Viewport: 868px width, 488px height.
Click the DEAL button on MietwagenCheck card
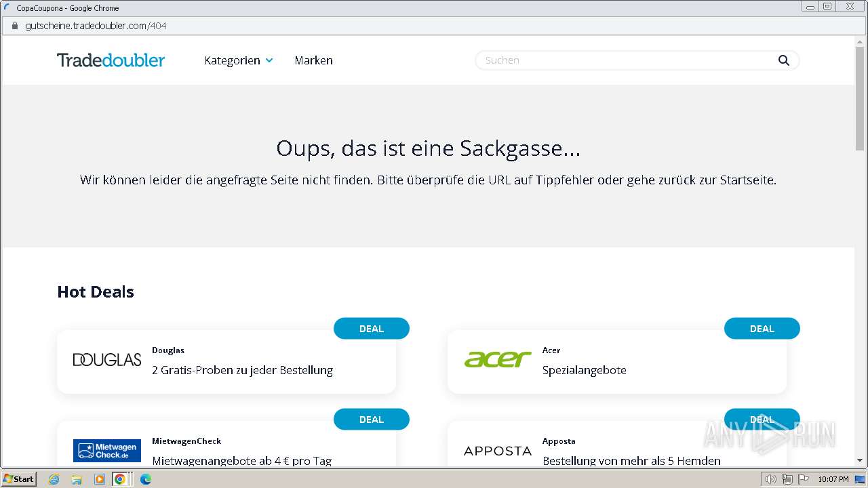tap(372, 419)
